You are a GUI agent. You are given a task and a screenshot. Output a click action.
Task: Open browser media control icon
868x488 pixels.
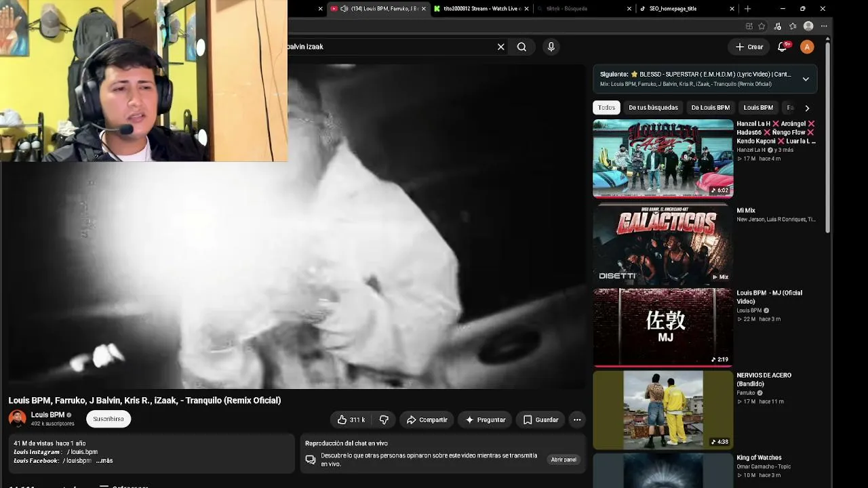777,26
